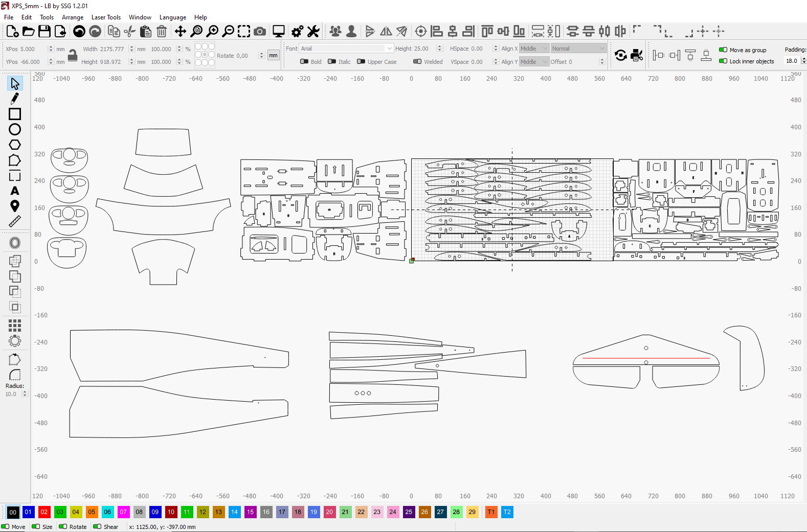
Task: Toggle the aspect ratio lock
Action: (73, 55)
